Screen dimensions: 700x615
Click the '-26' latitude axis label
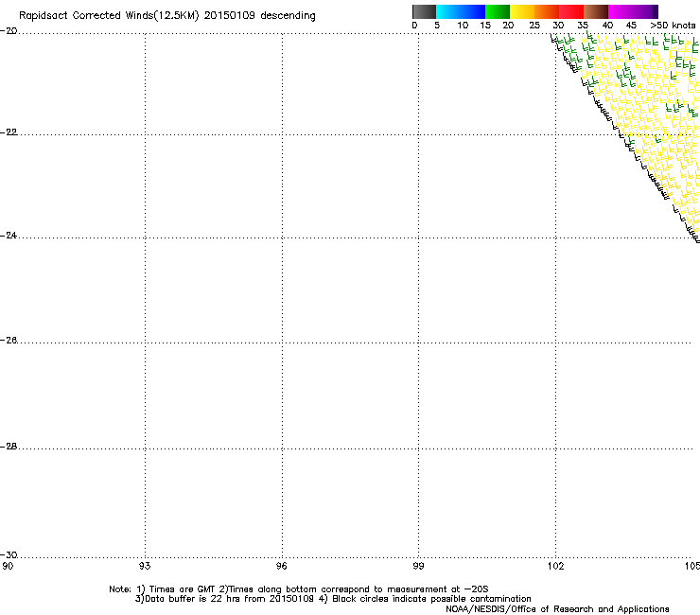pos(9,341)
